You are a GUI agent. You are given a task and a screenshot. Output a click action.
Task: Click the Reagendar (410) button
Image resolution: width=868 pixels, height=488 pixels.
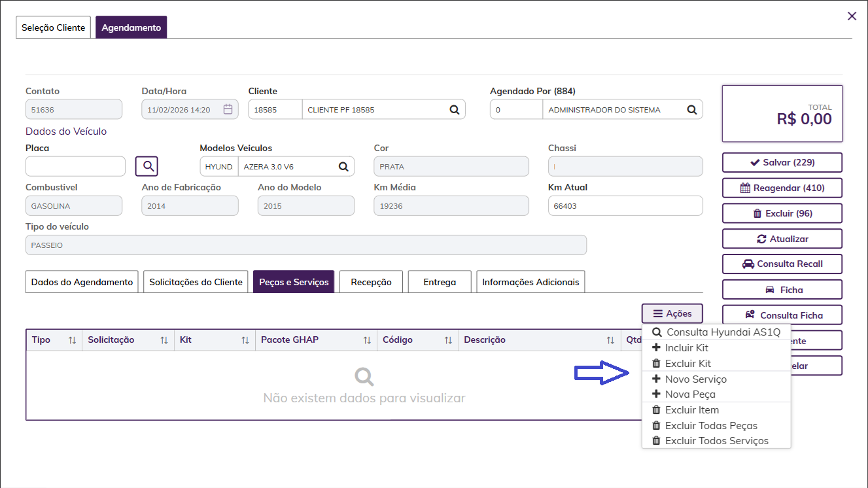click(x=782, y=188)
